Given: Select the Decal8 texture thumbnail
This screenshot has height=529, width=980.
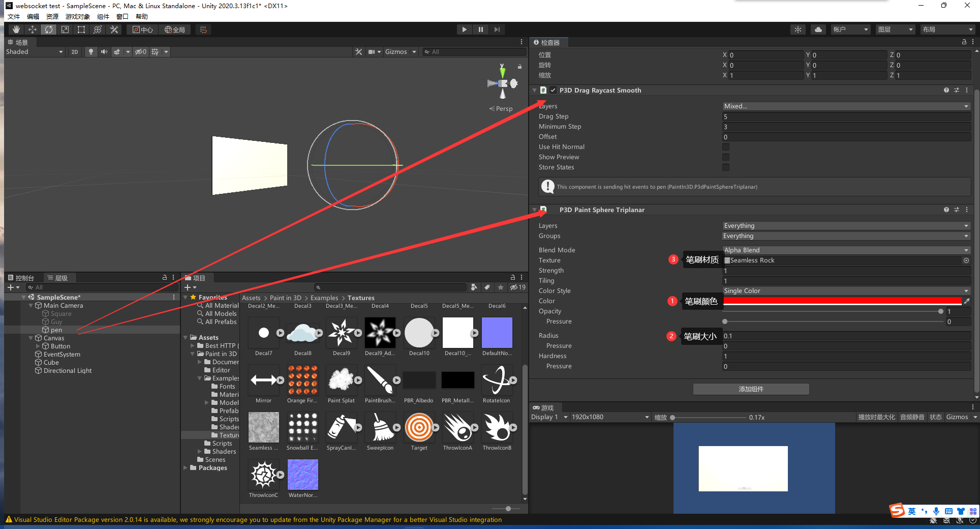Looking at the screenshot, I should [x=303, y=333].
